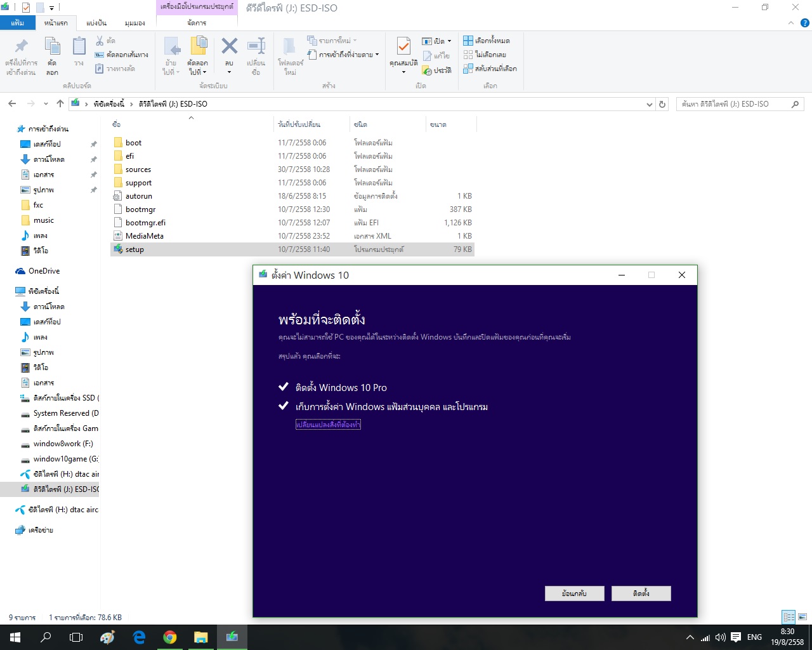The height and width of the screenshot is (650, 812).
Task: Open the History (ประวัติ) ribbon icon
Action: (x=437, y=70)
